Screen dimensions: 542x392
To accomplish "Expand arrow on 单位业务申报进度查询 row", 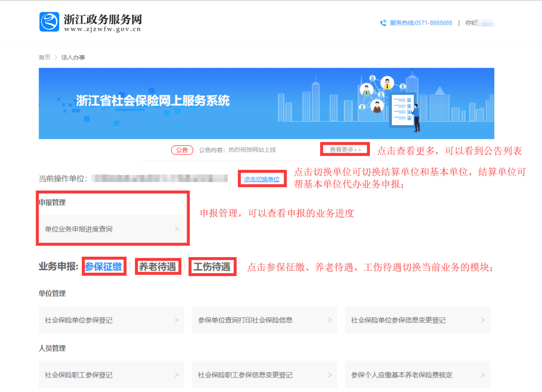I will (177, 229).
